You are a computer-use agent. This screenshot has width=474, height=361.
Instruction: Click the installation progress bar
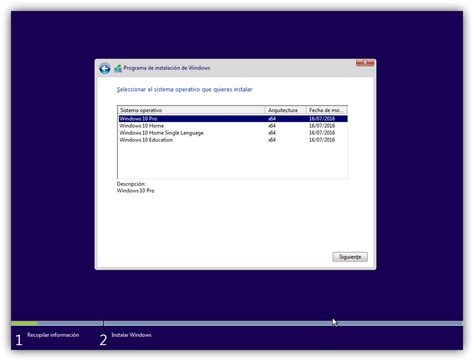237,324
